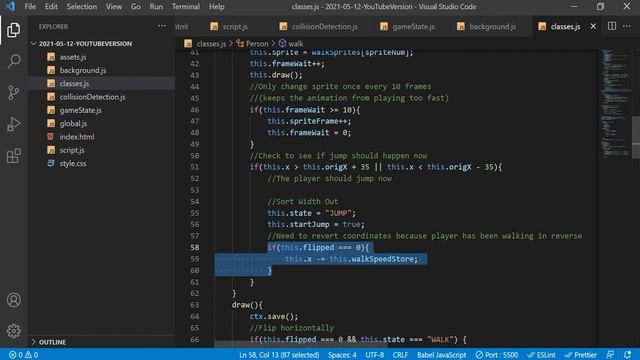The image size is (640, 360).
Task: Open the errors and warnings count
Action: (23, 355)
